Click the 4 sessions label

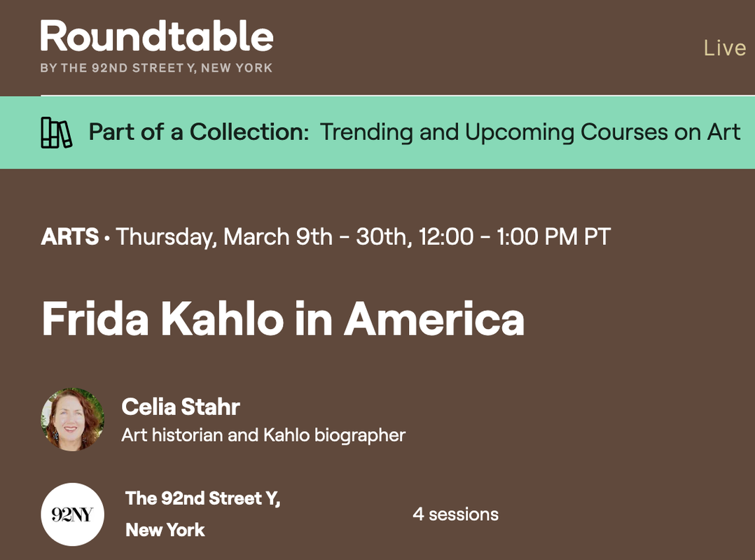(455, 514)
